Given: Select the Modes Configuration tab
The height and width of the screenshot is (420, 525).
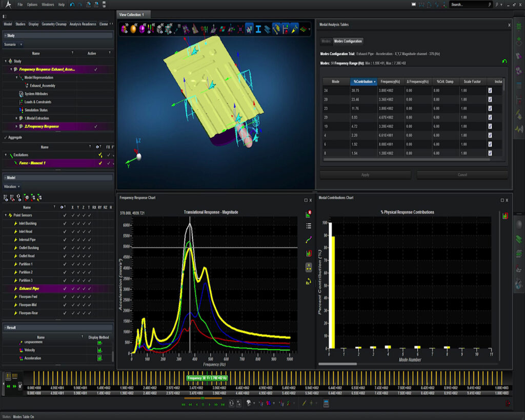Looking at the screenshot, I should (x=348, y=41).
